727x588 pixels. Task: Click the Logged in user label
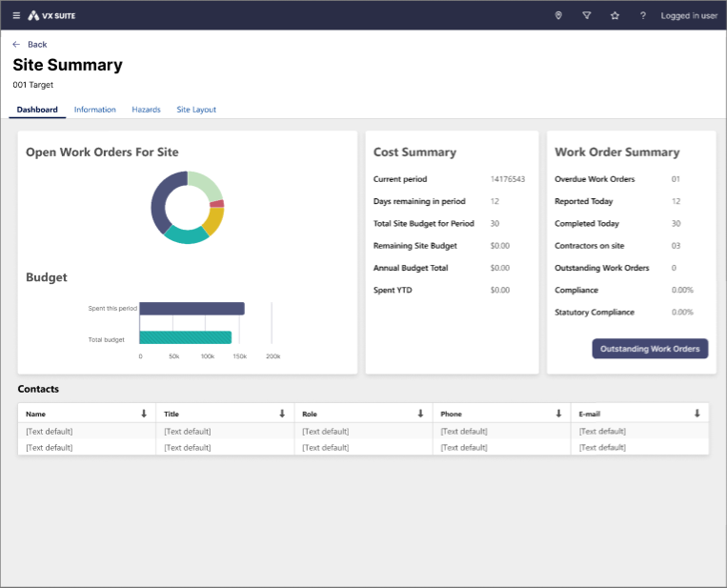[x=689, y=15]
